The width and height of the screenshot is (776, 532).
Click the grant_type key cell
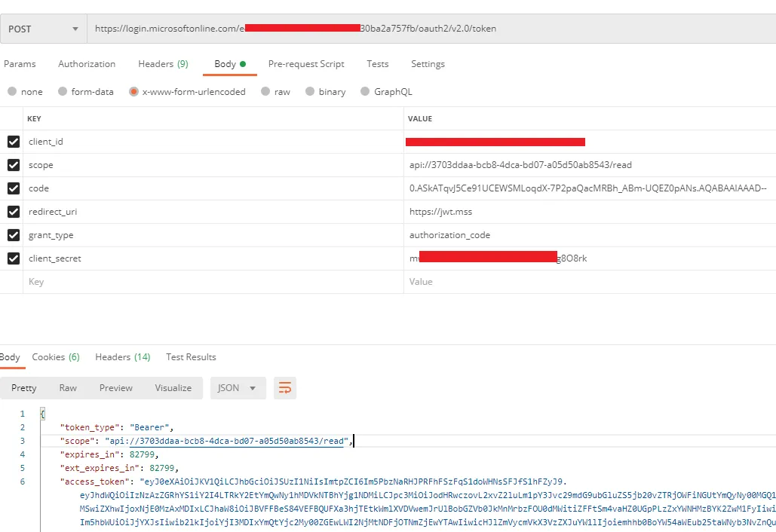click(213, 235)
